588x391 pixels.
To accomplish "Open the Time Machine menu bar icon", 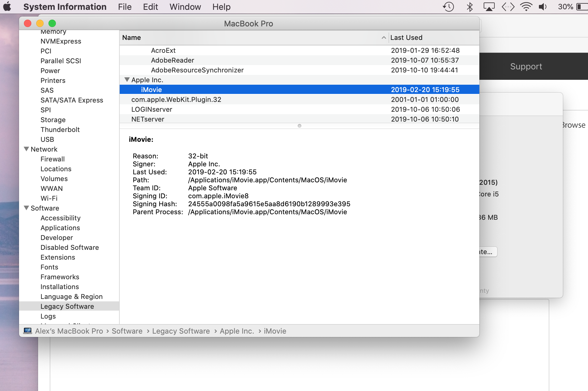I will tap(448, 6).
